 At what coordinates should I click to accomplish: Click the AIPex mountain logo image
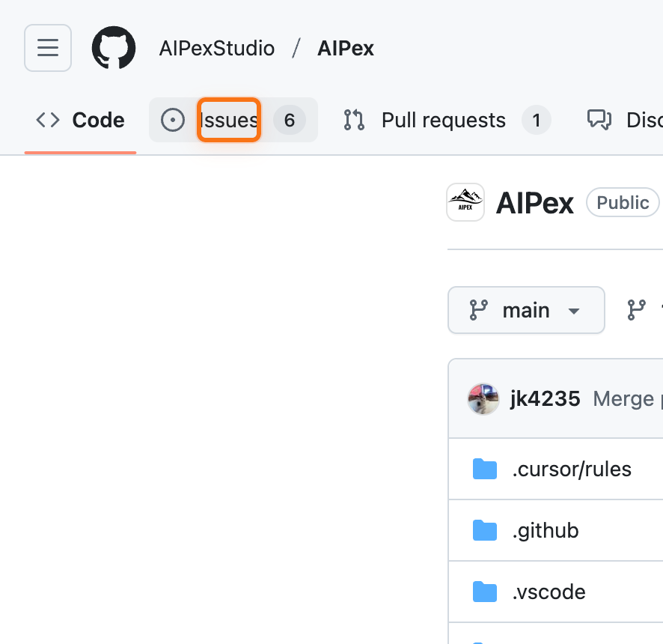coord(465,202)
